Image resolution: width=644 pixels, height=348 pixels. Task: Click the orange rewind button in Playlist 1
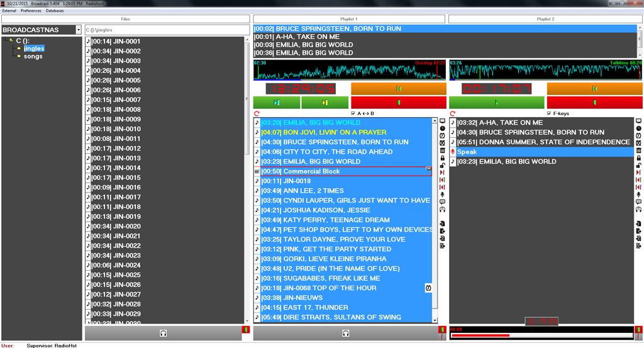[x=399, y=88]
